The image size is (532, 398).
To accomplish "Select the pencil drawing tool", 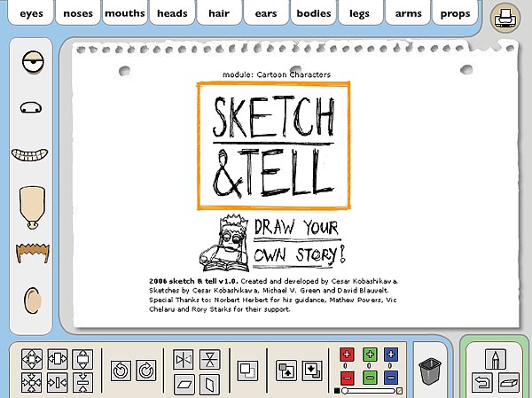I will click(x=495, y=359).
